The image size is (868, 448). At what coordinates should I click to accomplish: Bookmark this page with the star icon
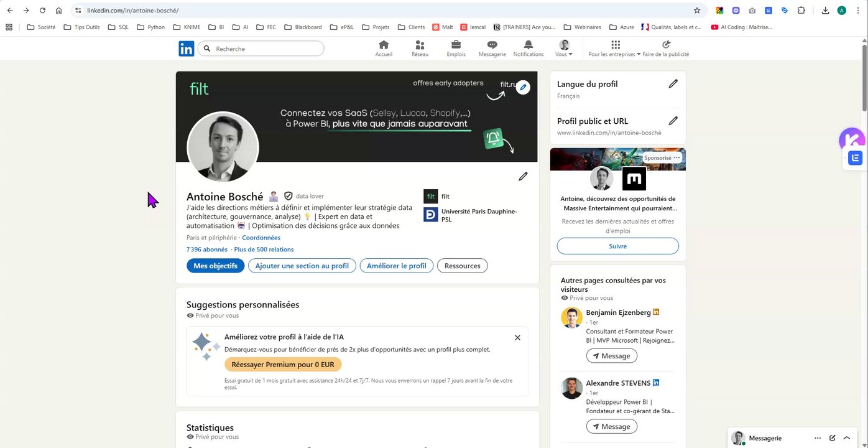coord(697,11)
